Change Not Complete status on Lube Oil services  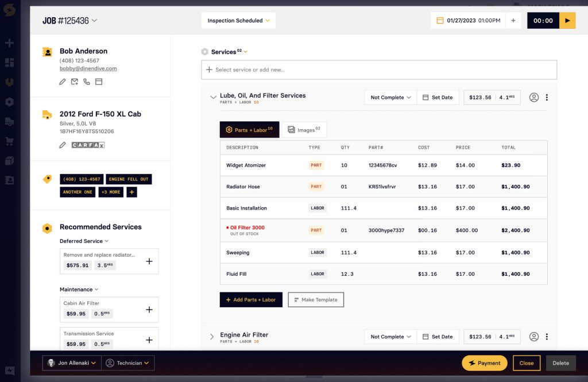(390, 97)
